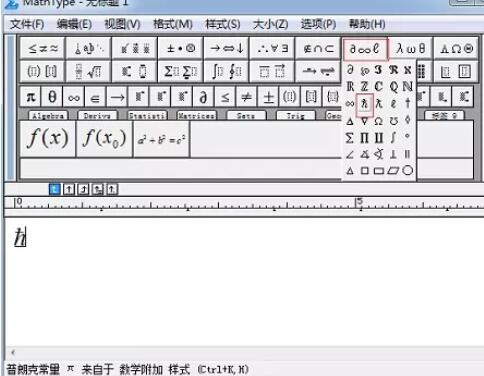484x376 pixels.
Task: Open the integral templates palette
Action: pyautogui.click(x=227, y=71)
